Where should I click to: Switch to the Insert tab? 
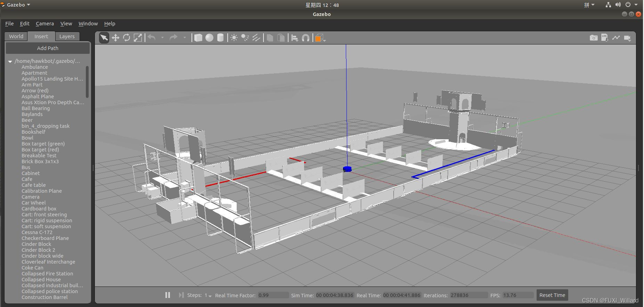[x=41, y=36]
